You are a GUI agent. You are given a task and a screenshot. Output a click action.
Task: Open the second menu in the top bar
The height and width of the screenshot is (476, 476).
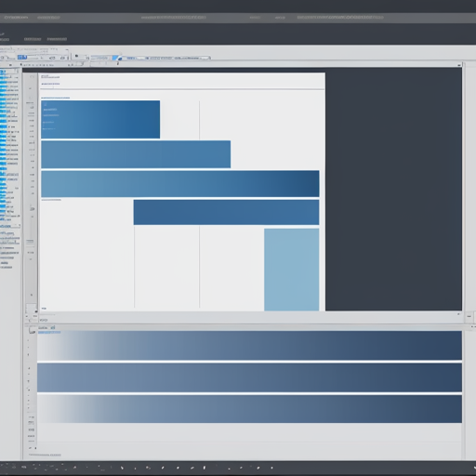pyautogui.click(x=48, y=18)
